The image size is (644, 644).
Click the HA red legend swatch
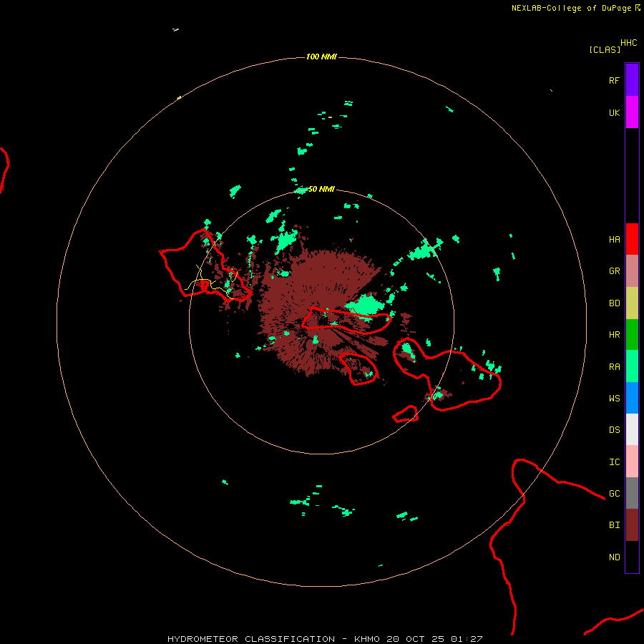point(632,239)
